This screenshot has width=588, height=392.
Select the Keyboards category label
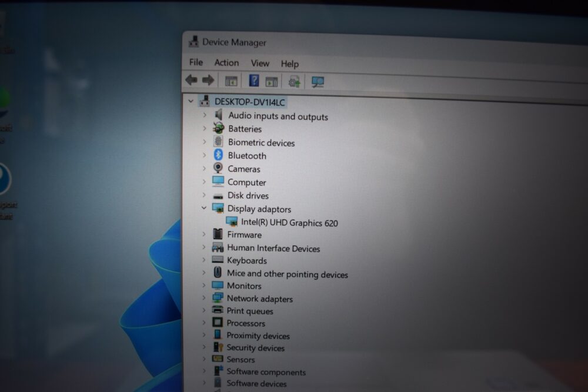(247, 260)
